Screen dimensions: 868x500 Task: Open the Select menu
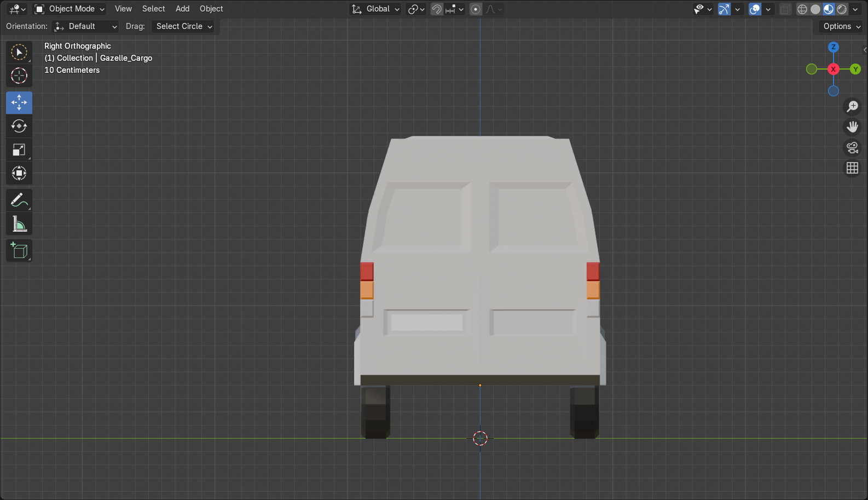[x=153, y=9]
